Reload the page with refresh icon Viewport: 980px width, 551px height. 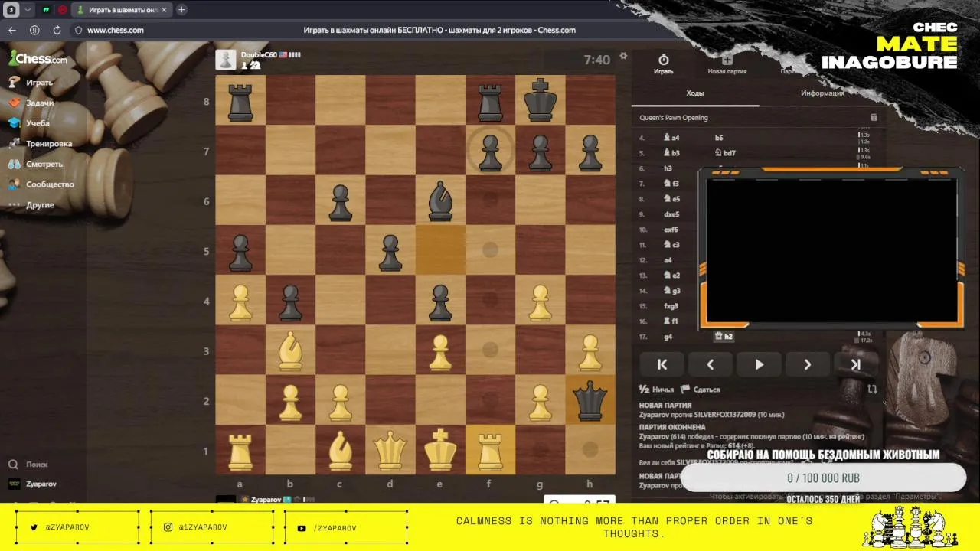(57, 30)
